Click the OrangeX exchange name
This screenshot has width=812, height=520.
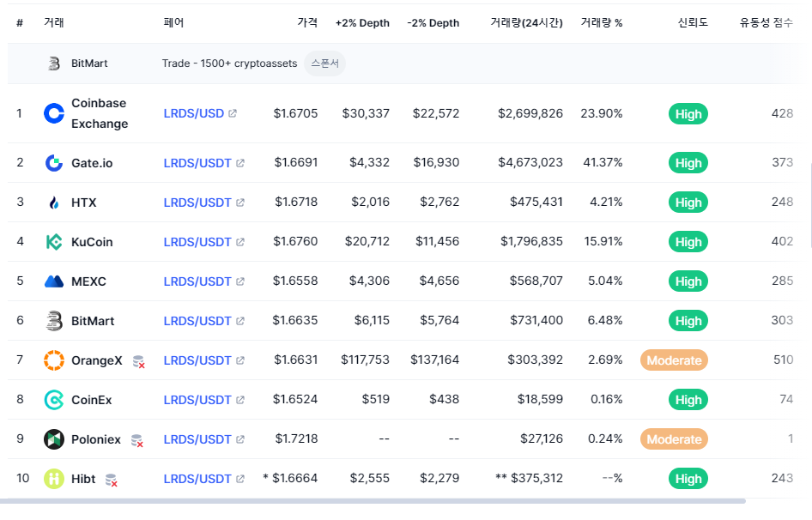[x=97, y=360]
